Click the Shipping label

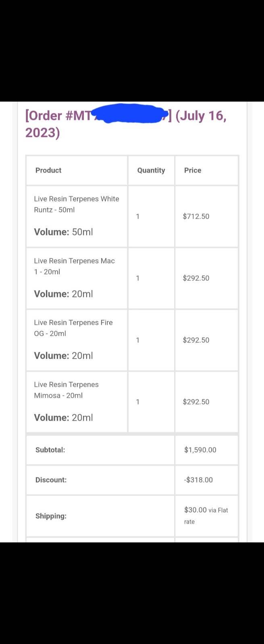51,516
